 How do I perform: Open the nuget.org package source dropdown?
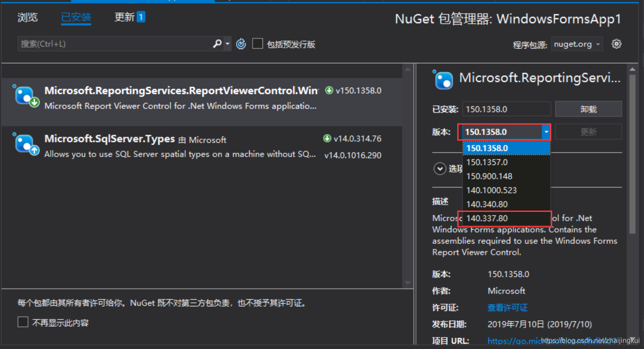coord(577,44)
